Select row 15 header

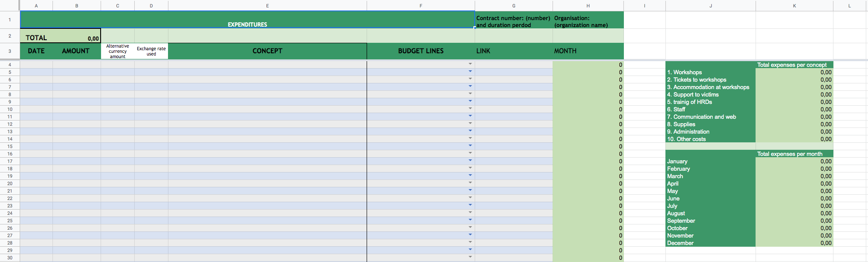tap(10, 146)
